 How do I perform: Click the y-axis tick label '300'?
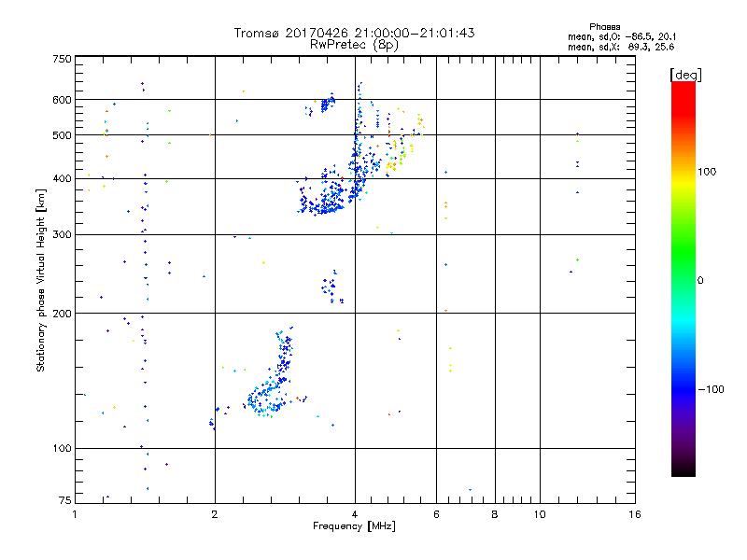click(62, 234)
